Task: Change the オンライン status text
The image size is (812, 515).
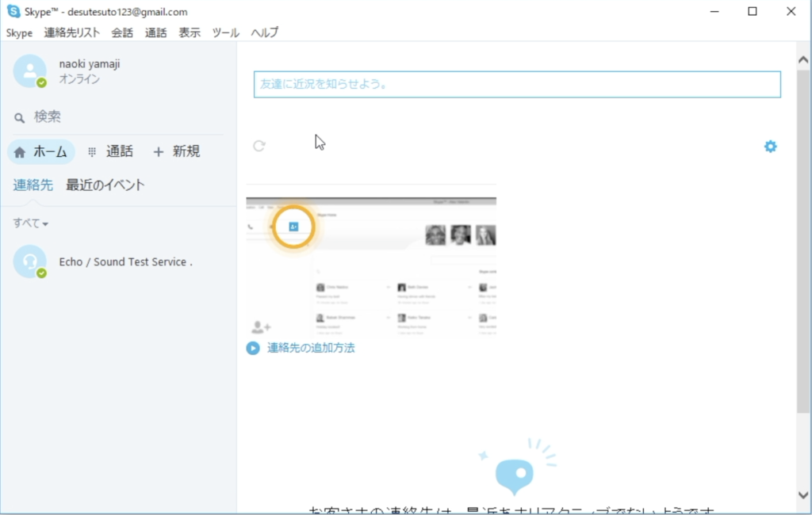Action: (x=79, y=79)
